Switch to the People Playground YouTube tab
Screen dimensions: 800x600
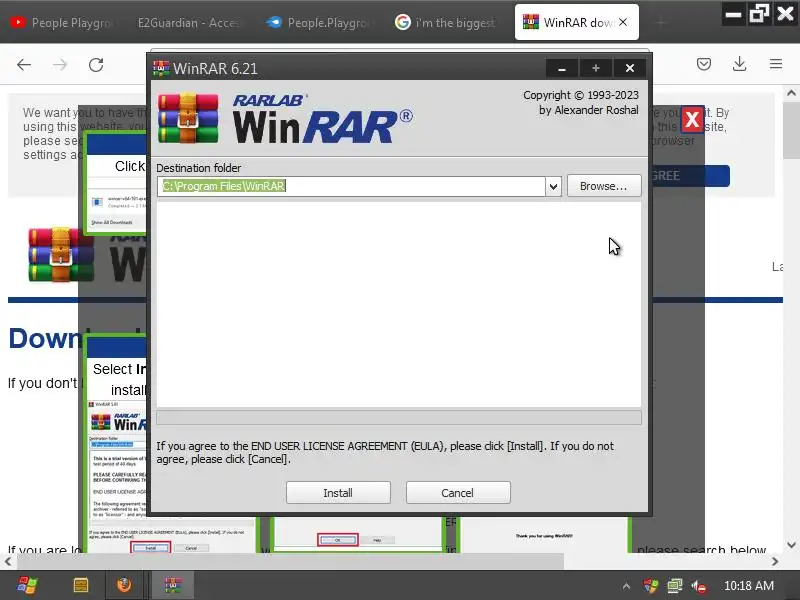point(63,22)
